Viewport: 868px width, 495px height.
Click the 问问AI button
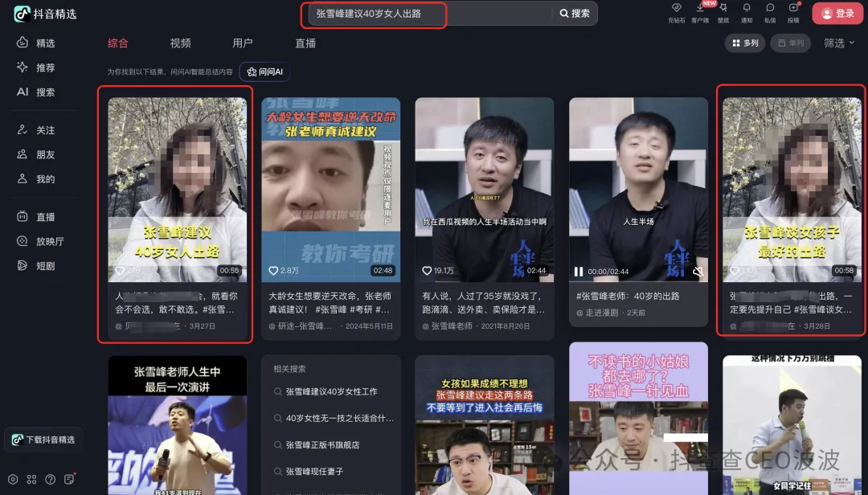[x=265, y=72]
